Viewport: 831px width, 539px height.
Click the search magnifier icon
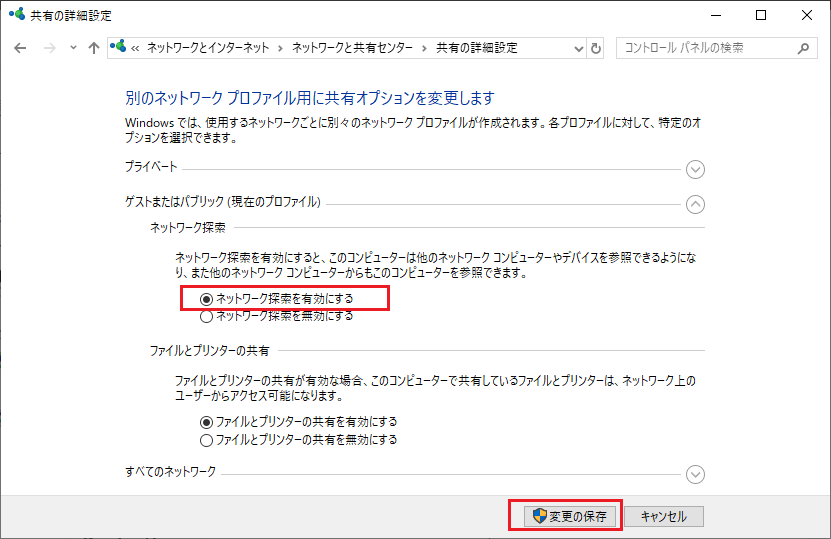(x=803, y=48)
